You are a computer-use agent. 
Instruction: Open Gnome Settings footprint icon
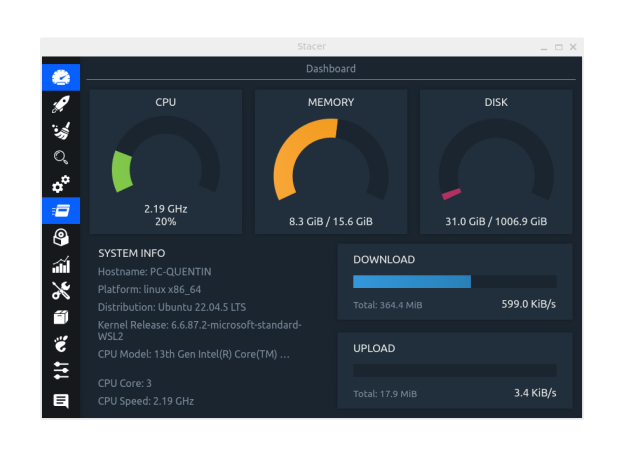point(61,344)
